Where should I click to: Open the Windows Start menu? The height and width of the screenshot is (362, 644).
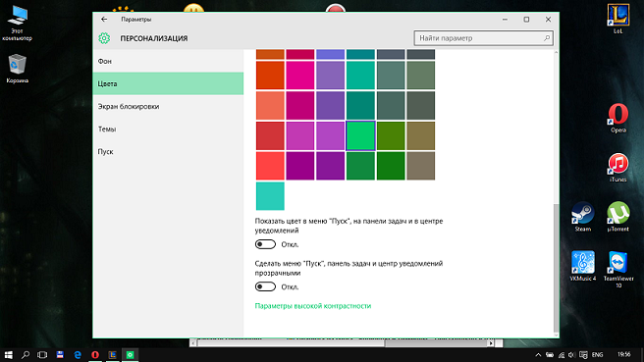click(8, 354)
